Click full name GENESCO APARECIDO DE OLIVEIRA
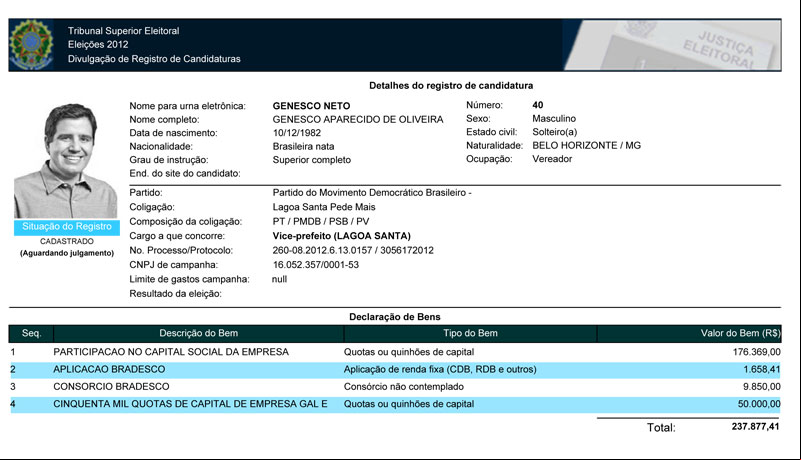 (358, 119)
